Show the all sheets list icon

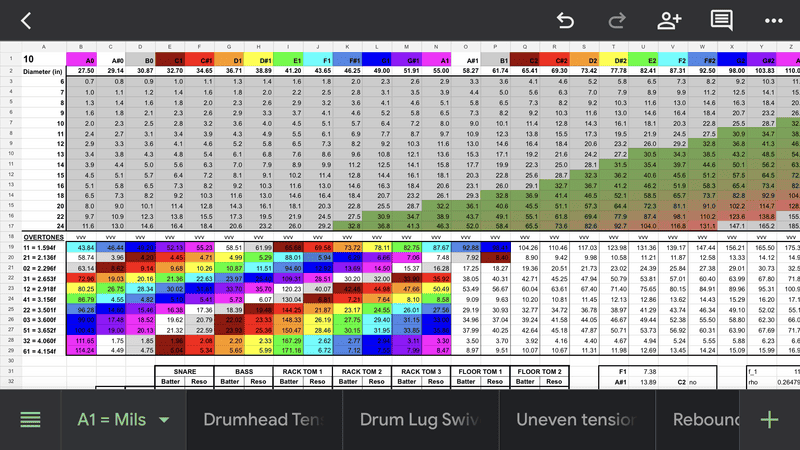click(30, 420)
